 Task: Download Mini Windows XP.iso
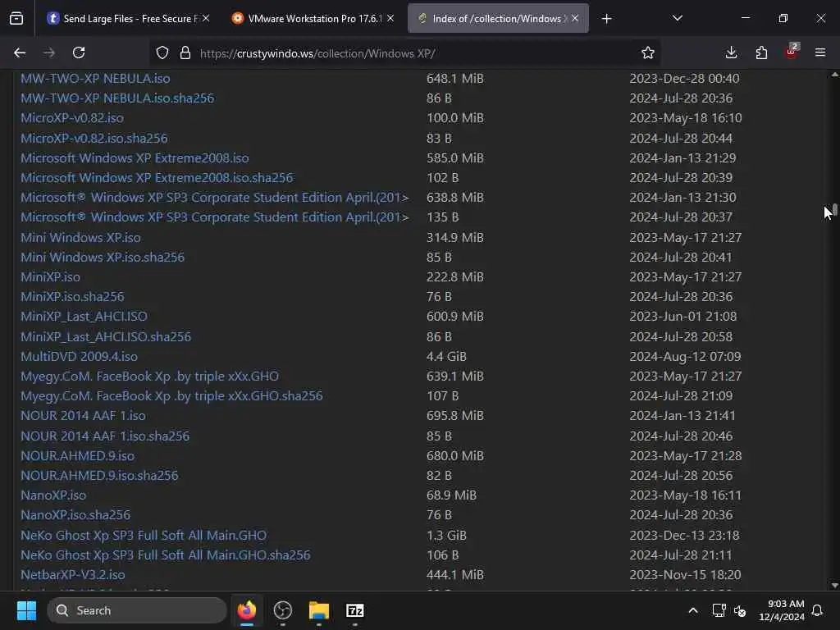pos(80,237)
